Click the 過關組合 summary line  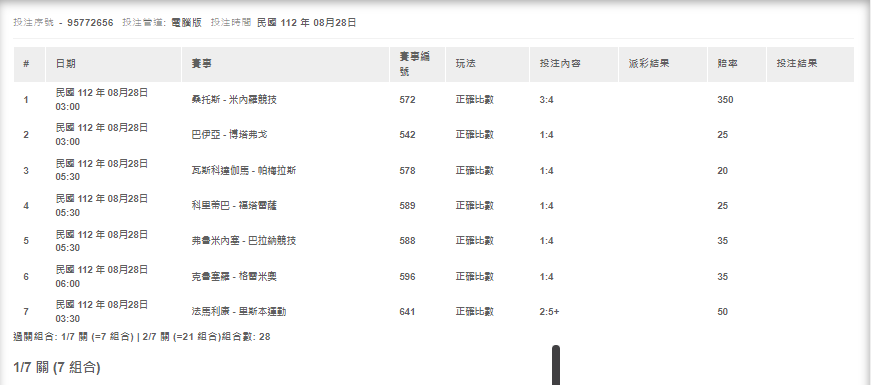[x=142, y=337]
